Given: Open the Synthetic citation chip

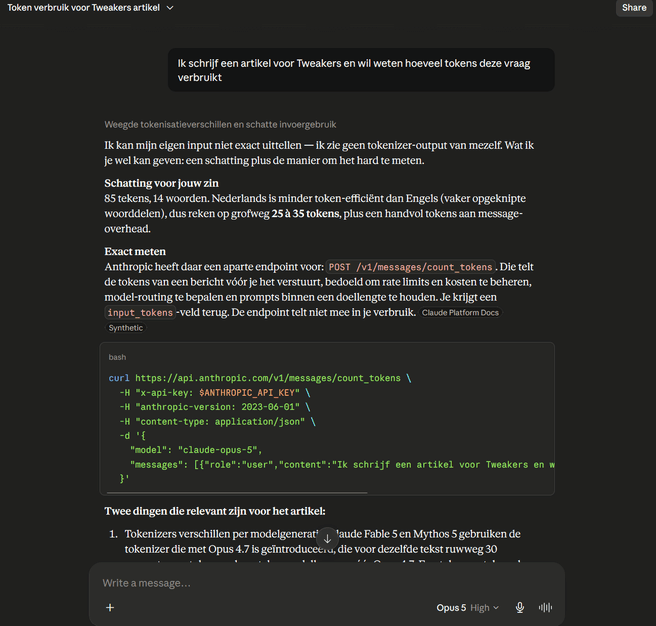Looking at the screenshot, I should (126, 328).
